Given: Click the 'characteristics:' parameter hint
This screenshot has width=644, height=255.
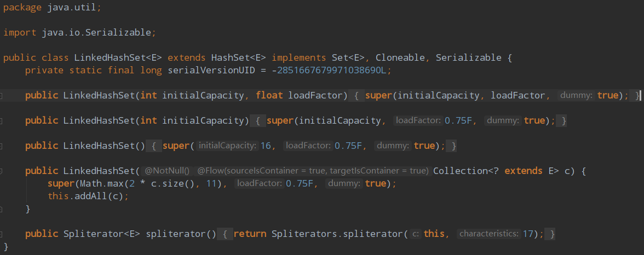Looking at the screenshot, I should [488, 234].
